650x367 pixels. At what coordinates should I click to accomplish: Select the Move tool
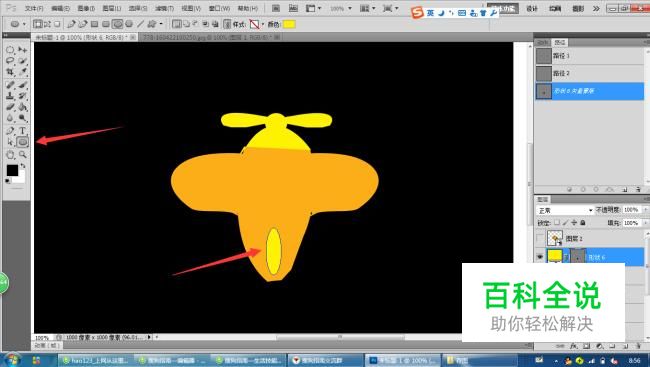tap(23, 50)
